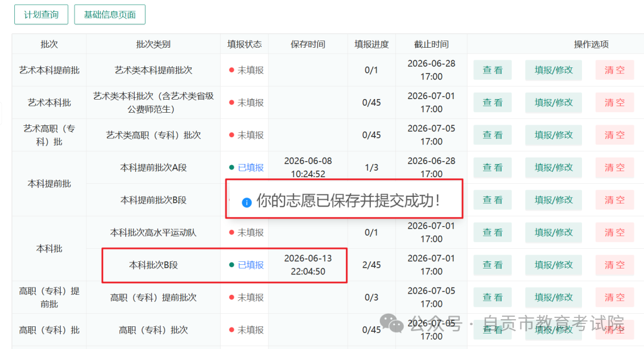View 本科提前批次B段 with 查看
644x349 pixels.
[x=493, y=200]
